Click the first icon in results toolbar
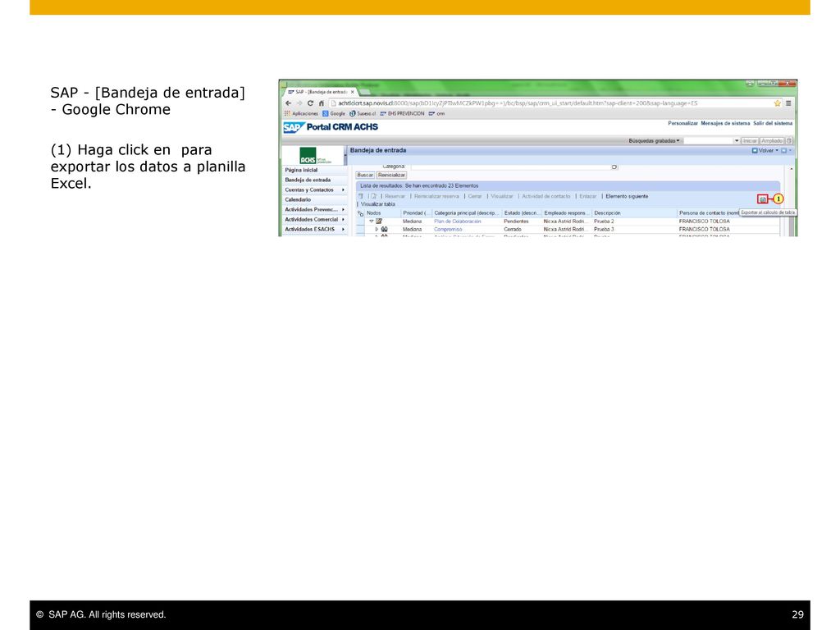The image size is (840, 630). [361, 196]
